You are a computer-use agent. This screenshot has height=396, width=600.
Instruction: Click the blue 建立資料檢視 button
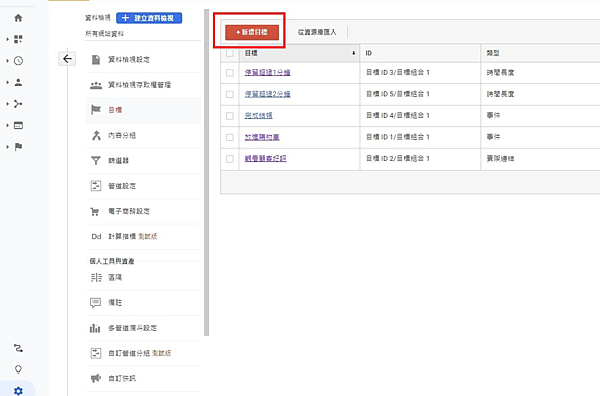[149, 18]
